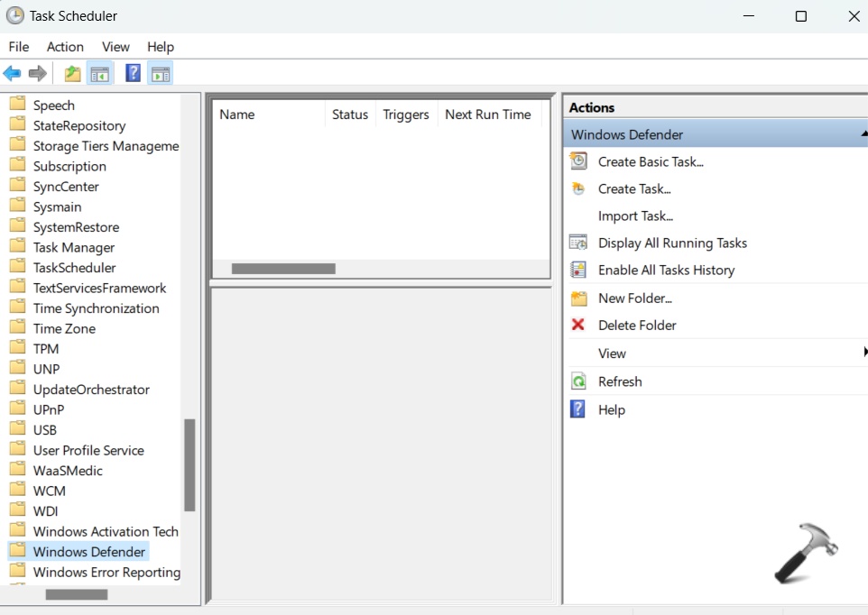
Task: Expand the View submenu arrow in Actions
Action: [x=865, y=352]
